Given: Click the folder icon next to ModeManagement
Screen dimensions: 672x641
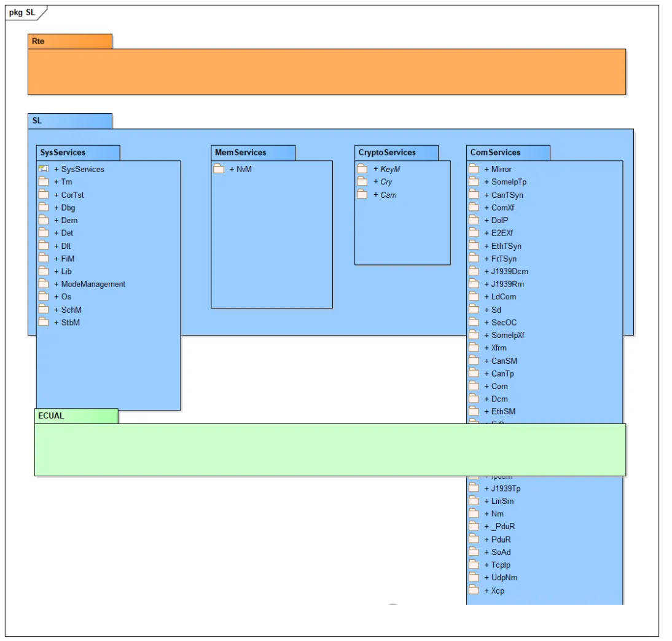Looking at the screenshot, I should click(43, 284).
